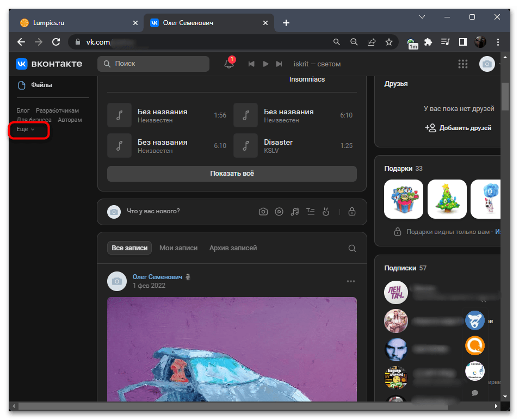The image size is (519, 420).
Task: Skip to previous track in header player
Action: click(251, 64)
